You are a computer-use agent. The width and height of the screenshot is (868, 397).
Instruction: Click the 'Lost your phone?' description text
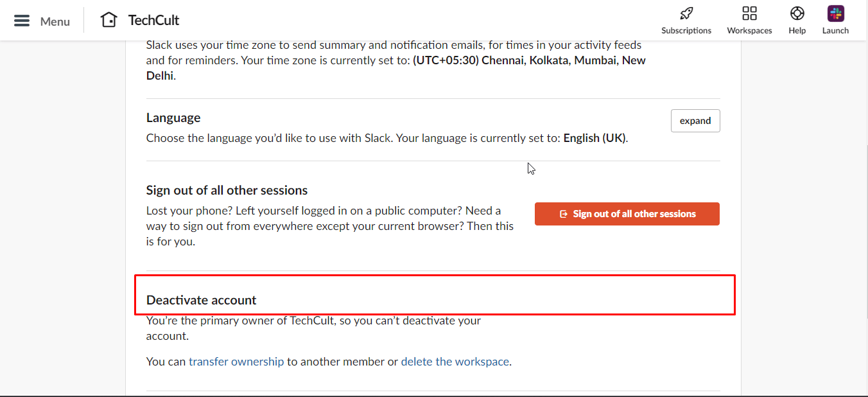(330, 226)
